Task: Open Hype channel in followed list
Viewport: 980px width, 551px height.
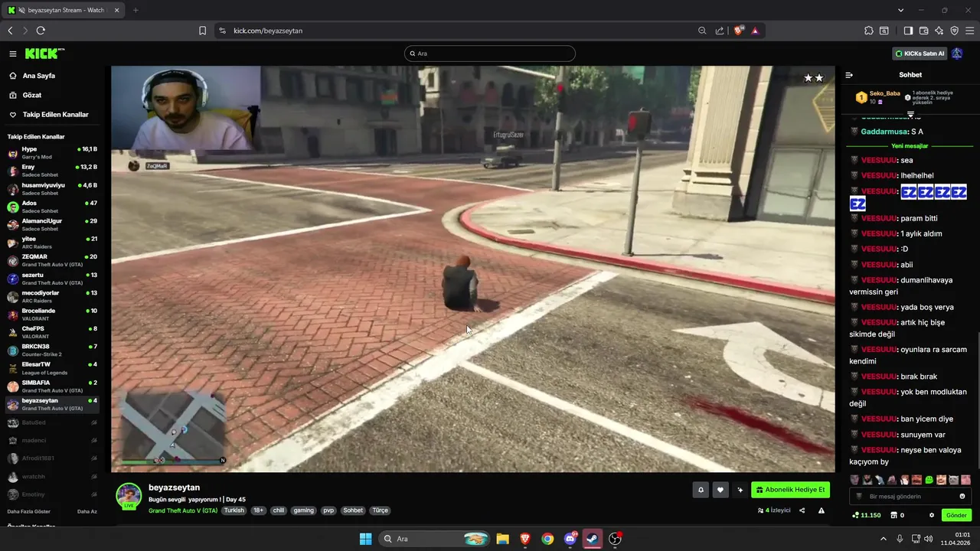Action: point(54,152)
